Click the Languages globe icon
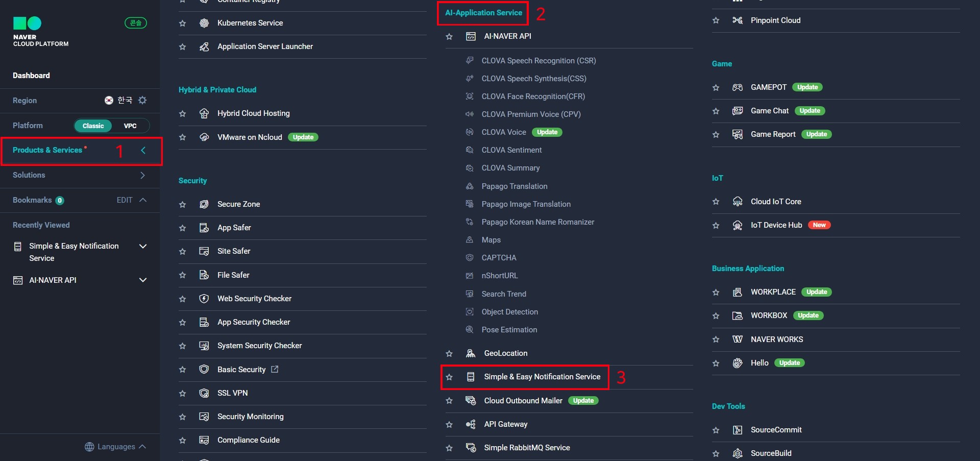 [x=89, y=447]
